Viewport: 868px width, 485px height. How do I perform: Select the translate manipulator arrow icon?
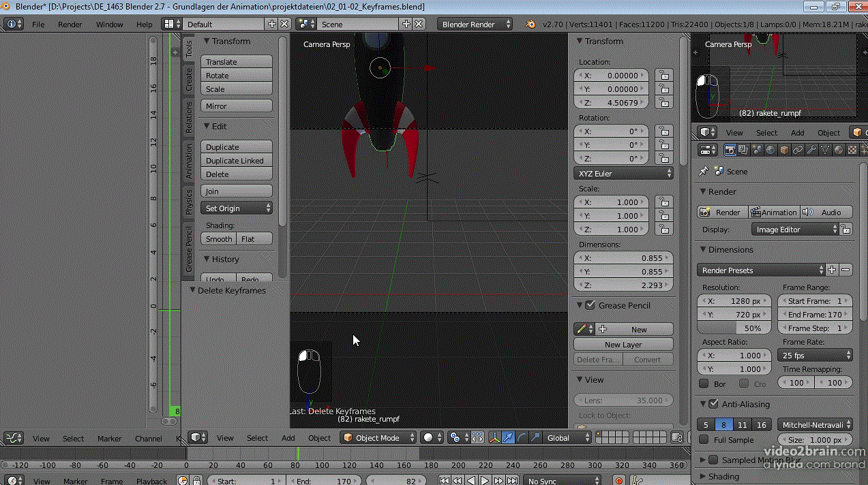pos(509,437)
